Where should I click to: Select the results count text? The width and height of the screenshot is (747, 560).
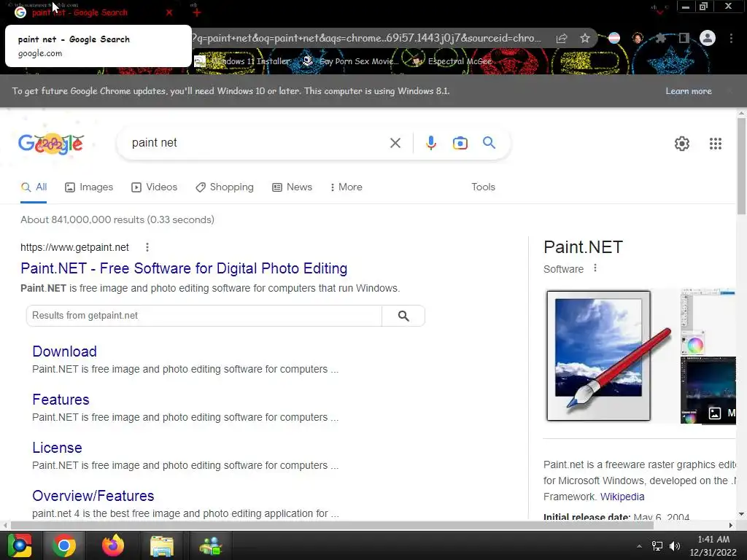117,219
